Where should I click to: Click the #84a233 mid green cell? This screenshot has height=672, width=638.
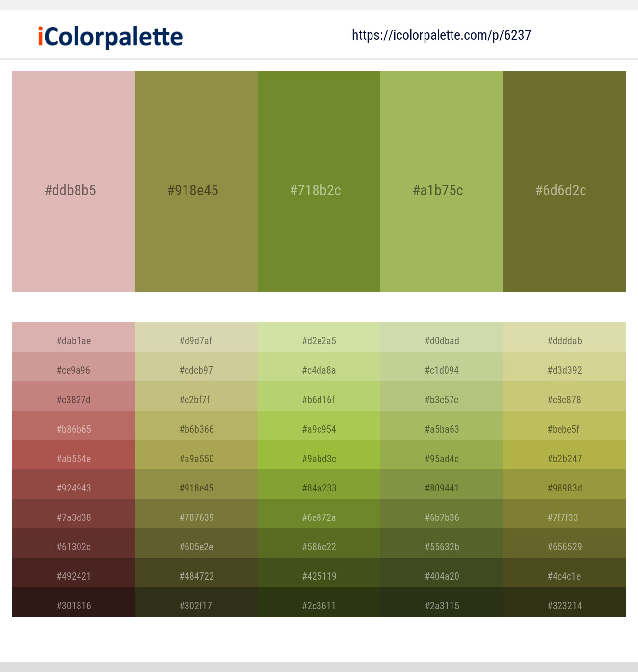[x=318, y=488]
